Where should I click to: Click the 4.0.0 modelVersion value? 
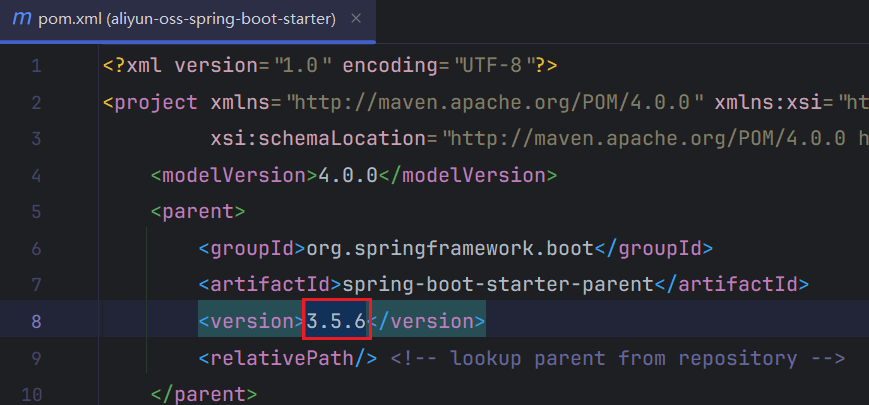pyautogui.click(x=347, y=175)
